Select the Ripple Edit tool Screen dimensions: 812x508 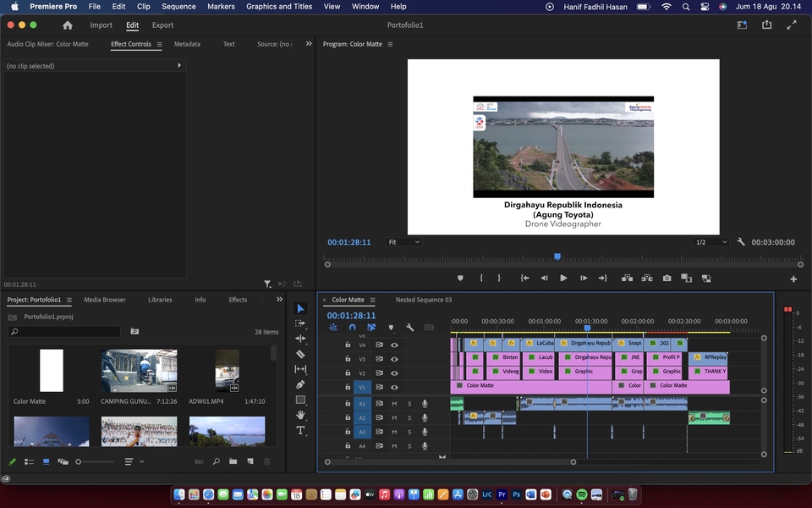pos(300,339)
